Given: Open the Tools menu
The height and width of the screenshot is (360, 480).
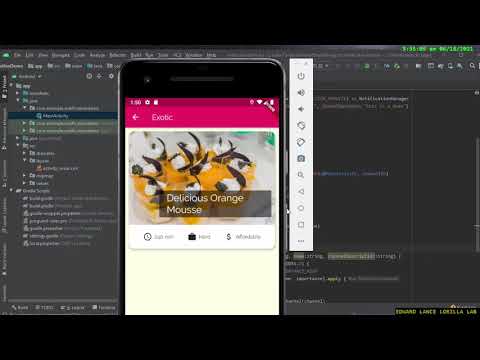Looking at the screenshot, I should point(163,55).
